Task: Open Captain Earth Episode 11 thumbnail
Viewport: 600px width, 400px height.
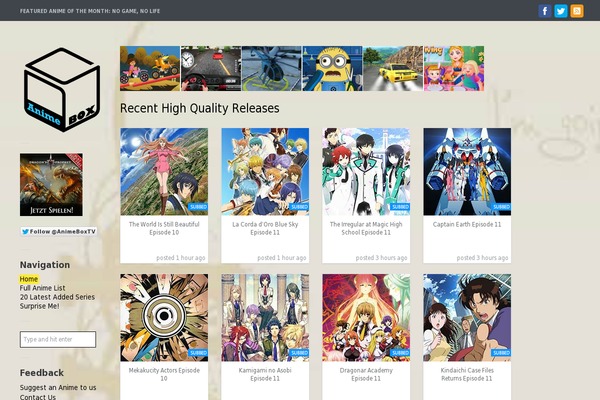Action: tap(467, 171)
